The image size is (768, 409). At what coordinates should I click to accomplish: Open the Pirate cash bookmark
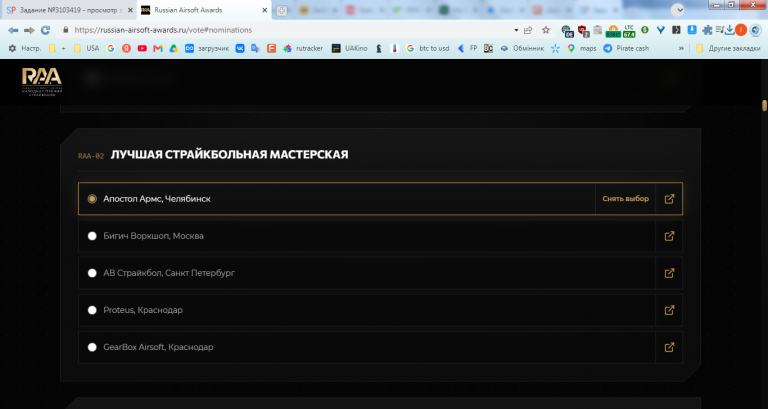(x=626, y=48)
